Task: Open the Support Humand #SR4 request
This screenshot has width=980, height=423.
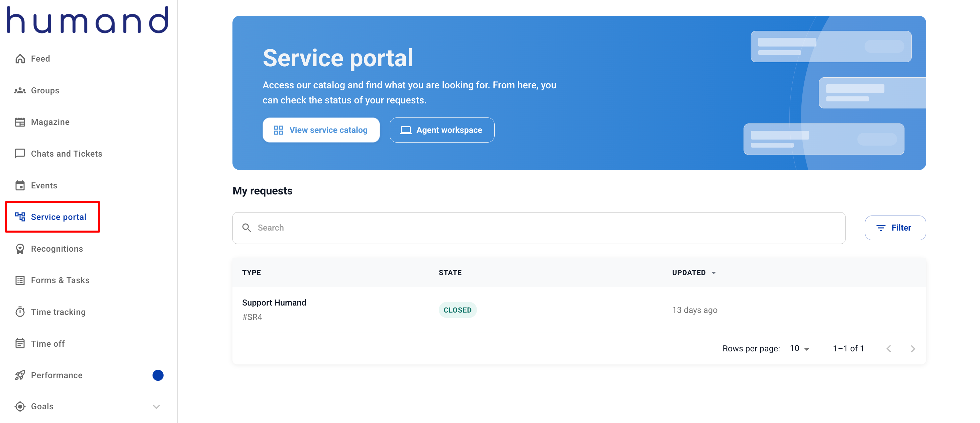Action: pos(274,303)
